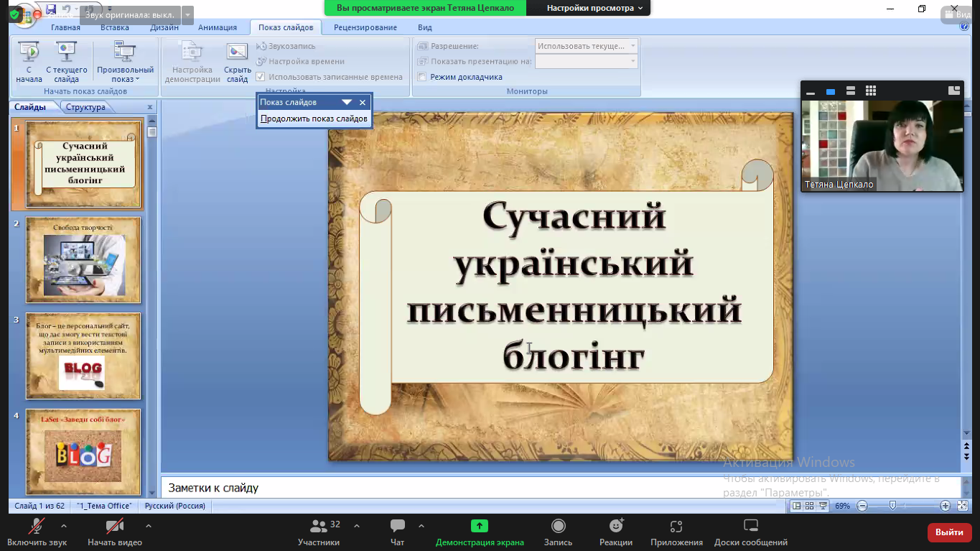980x551 pixels.
Task: Switch to Структура pane tab
Action: pos(86,107)
